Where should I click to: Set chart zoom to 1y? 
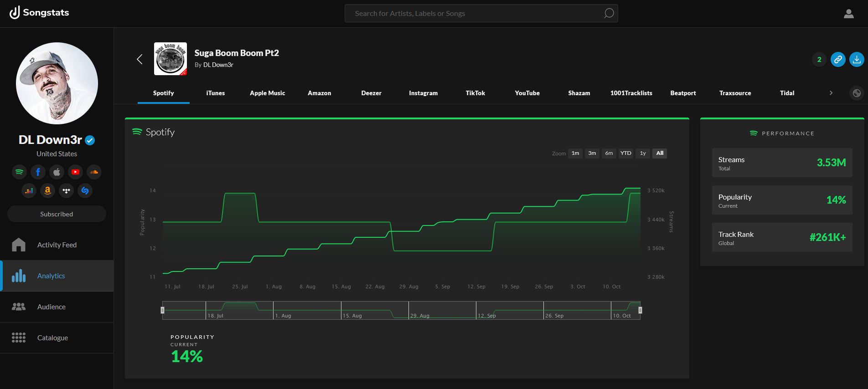coord(643,153)
